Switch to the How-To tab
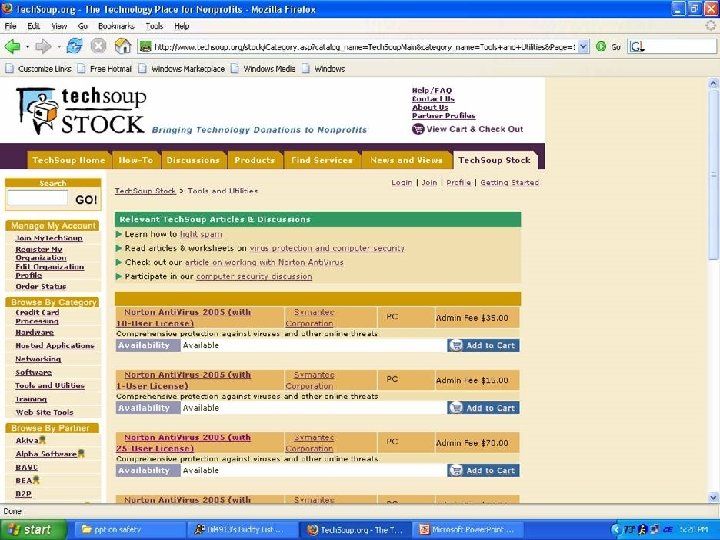The image size is (720, 540). coord(135,160)
